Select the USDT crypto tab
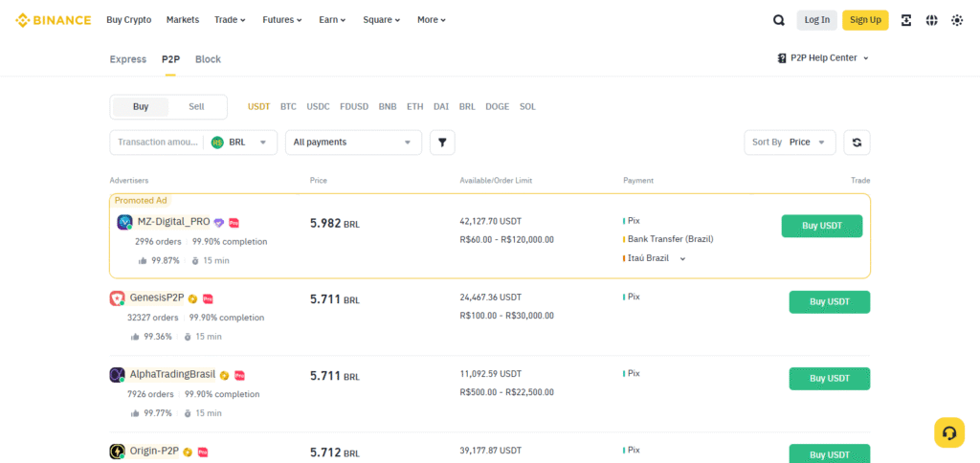This screenshot has height=463, width=980. [258, 107]
